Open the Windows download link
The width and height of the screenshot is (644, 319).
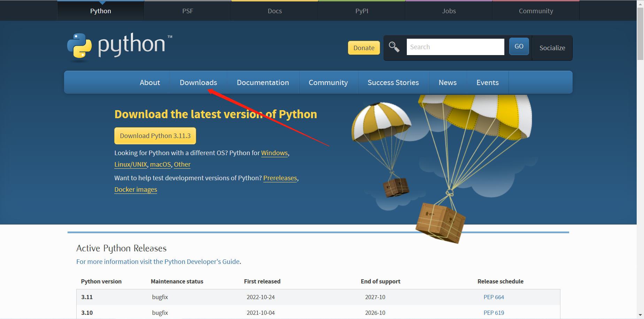(x=274, y=153)
